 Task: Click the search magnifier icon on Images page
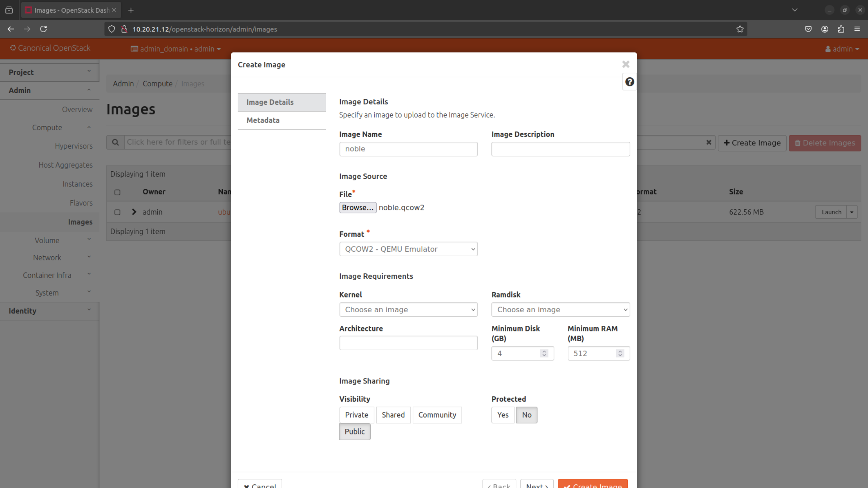point(115,142)
